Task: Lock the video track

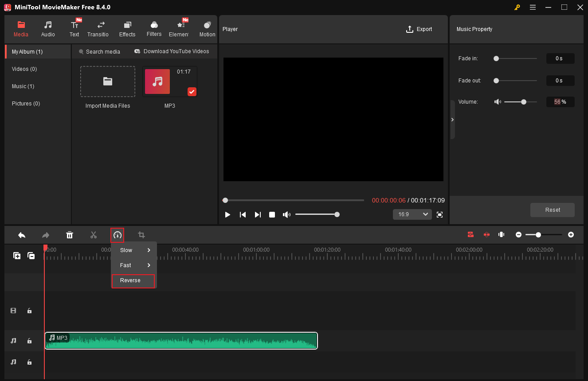Action: click(x=29, y=311)
